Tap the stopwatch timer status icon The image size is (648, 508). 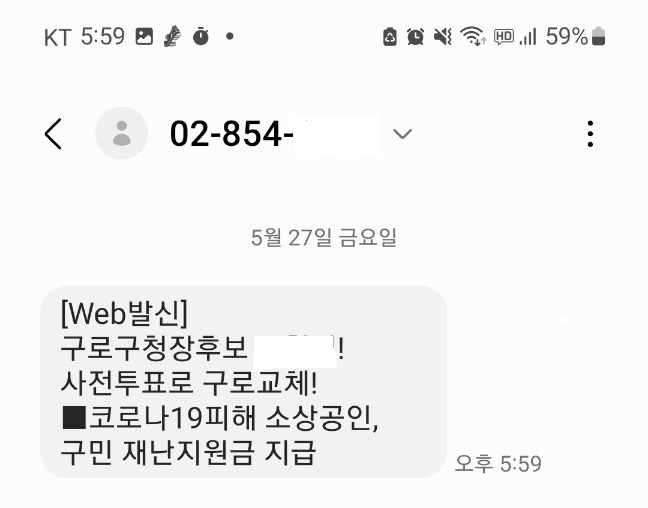click(201, 36)
